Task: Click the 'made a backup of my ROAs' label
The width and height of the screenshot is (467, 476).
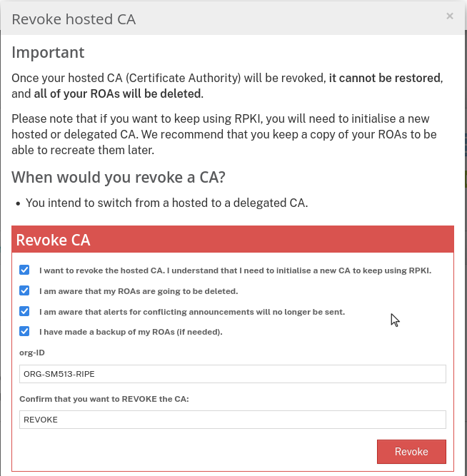Action: 131,332
